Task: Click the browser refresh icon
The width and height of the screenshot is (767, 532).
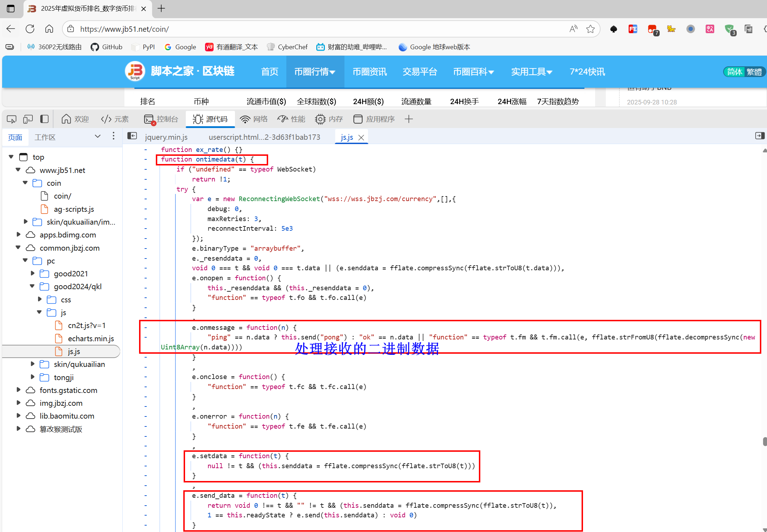Action: click(x=30, y=29)
